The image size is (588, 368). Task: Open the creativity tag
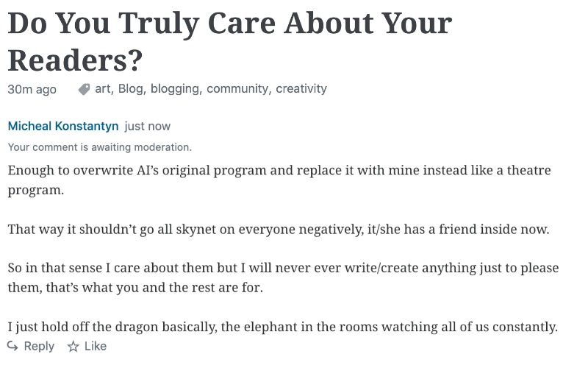(301, 88)
